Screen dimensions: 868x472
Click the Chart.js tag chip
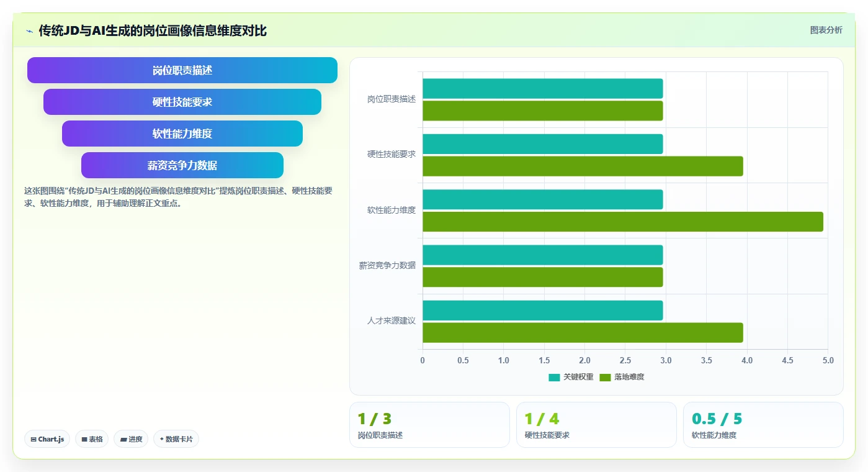tap(47, 439)
